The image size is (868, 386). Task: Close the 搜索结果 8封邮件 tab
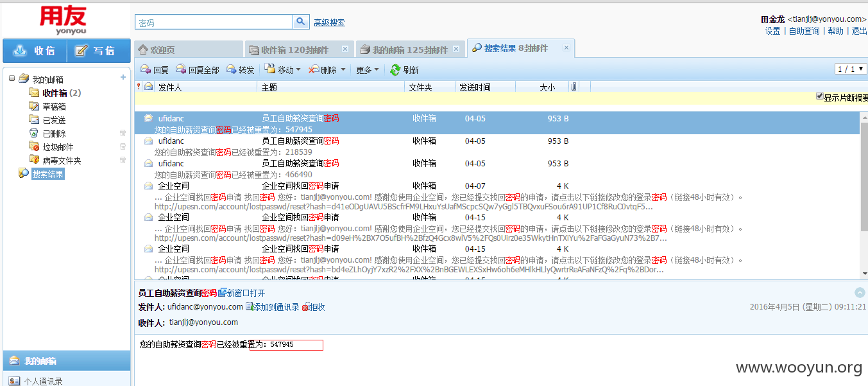coord(566,48)
